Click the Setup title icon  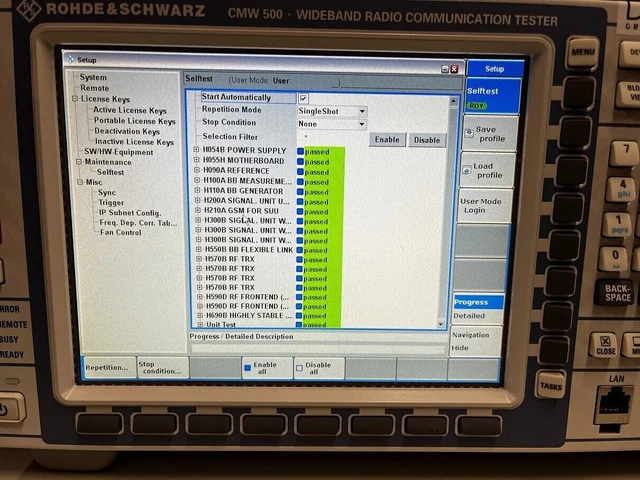coord(71,59)
